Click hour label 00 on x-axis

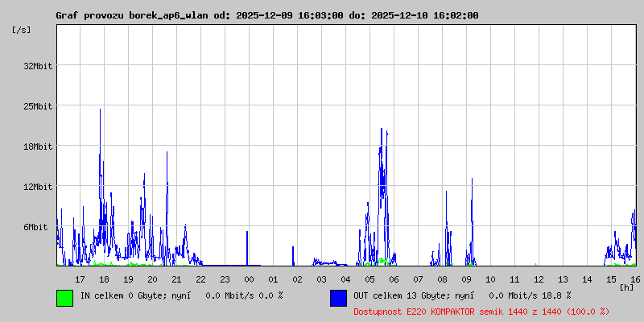[x=249, y=279]
